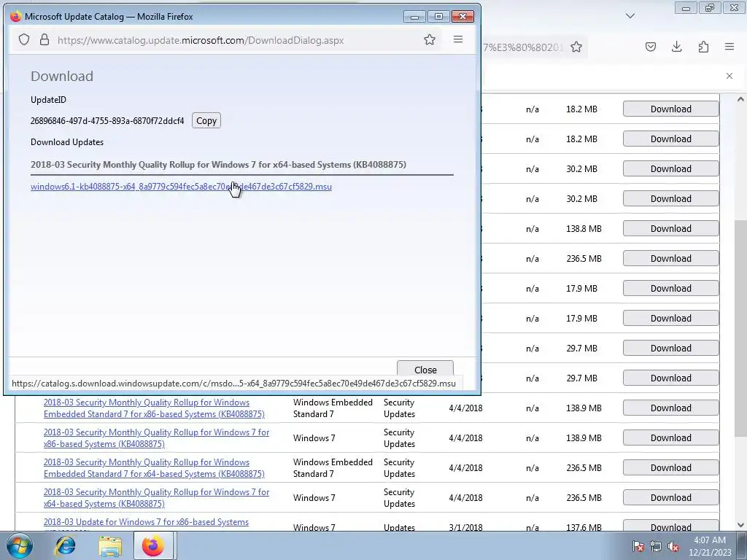Image resolution: width=747 pixels, height=560 pixels.
Task: Click Download for the first 18.2 MB row
Action: pos(671,109)
